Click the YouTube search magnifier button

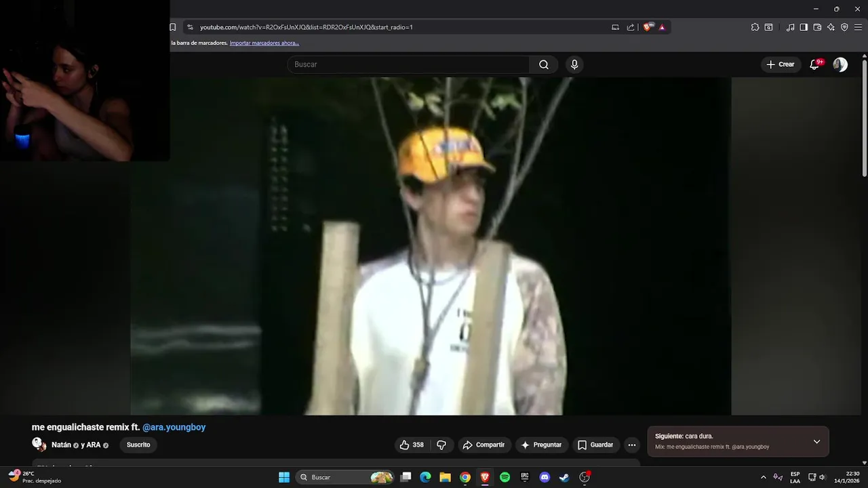tap(544, 64)
